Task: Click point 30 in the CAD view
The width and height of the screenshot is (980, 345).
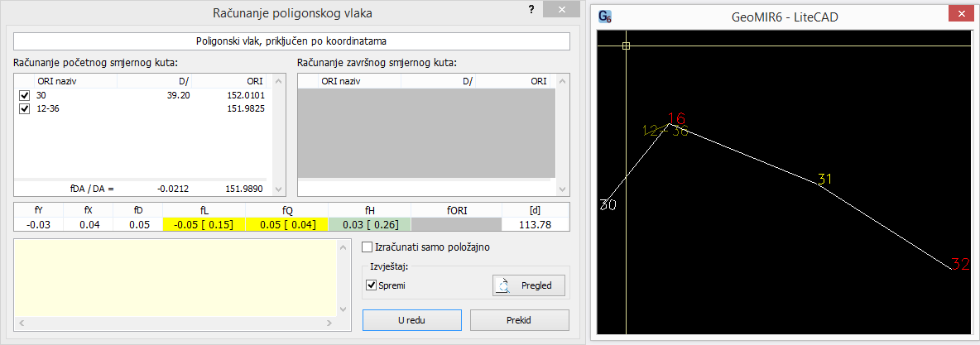Action: 608,204
